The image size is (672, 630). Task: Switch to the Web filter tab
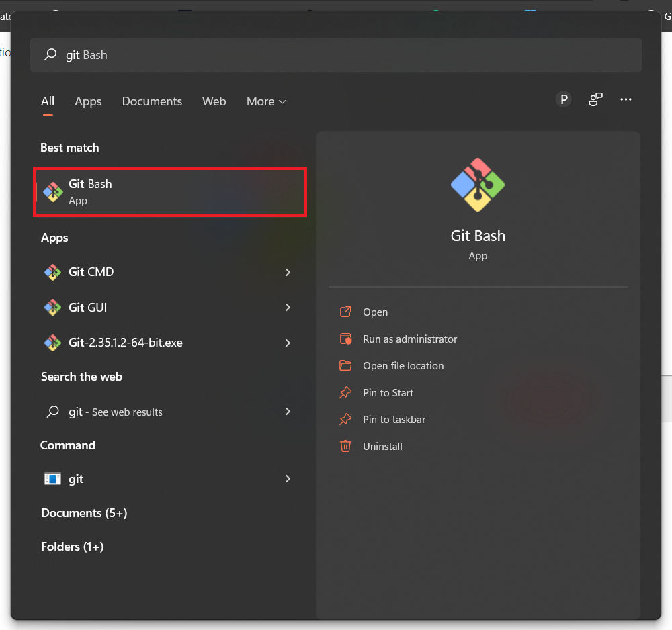(214, 101)
